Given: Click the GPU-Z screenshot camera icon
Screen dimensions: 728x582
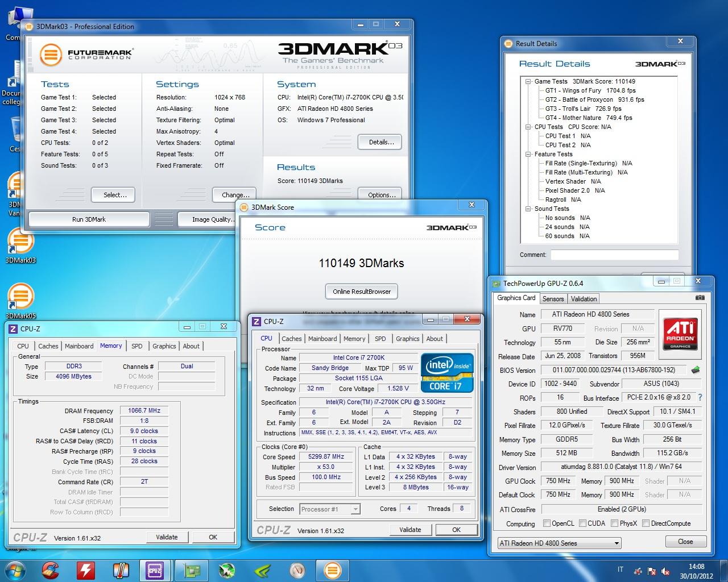Looking at the screenshot, I should [x=700, y=297].
